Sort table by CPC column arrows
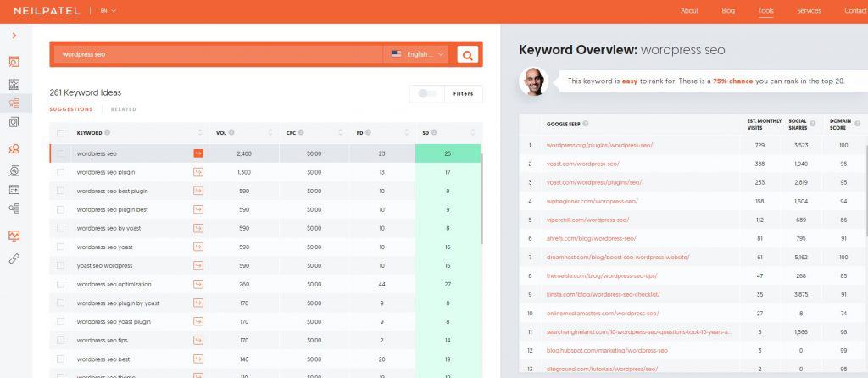 click(x=341, y=133)
